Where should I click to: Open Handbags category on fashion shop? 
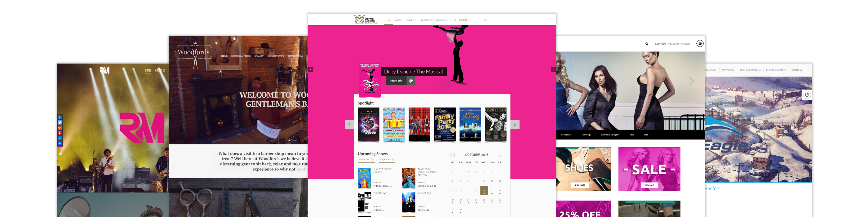pos(586,135)
